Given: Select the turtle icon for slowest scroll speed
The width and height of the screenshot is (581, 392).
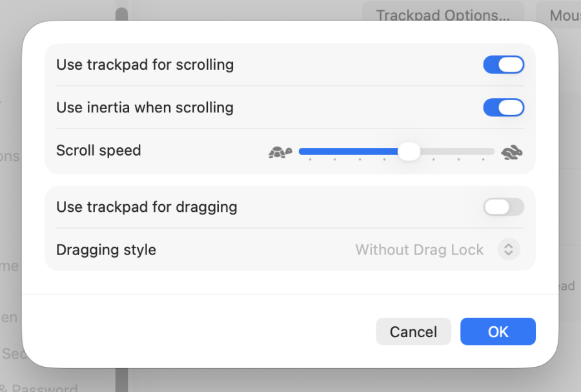Looking at the screenshot, I should point(280,151).
